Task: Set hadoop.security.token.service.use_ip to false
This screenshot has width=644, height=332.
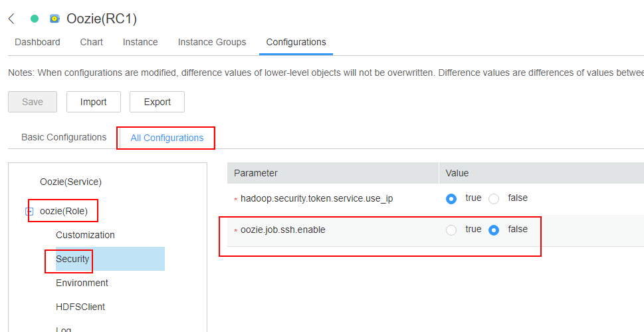Action: [494, 199]
